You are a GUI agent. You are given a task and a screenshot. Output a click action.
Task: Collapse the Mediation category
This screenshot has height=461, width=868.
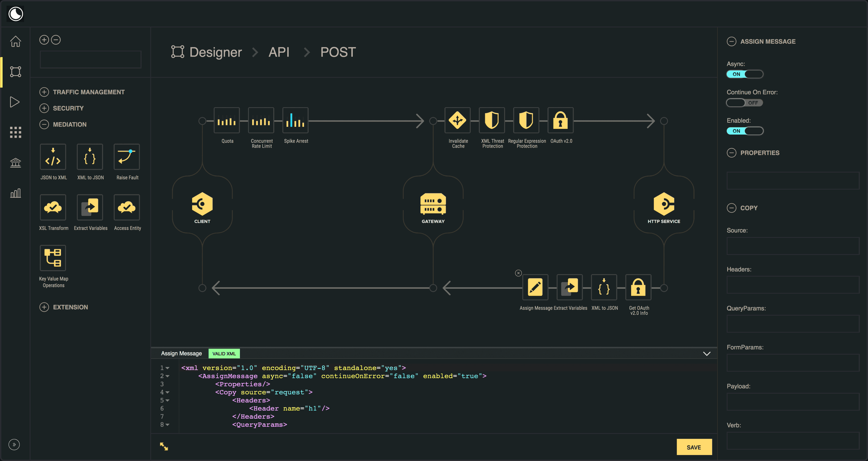(x=44, y=124)
